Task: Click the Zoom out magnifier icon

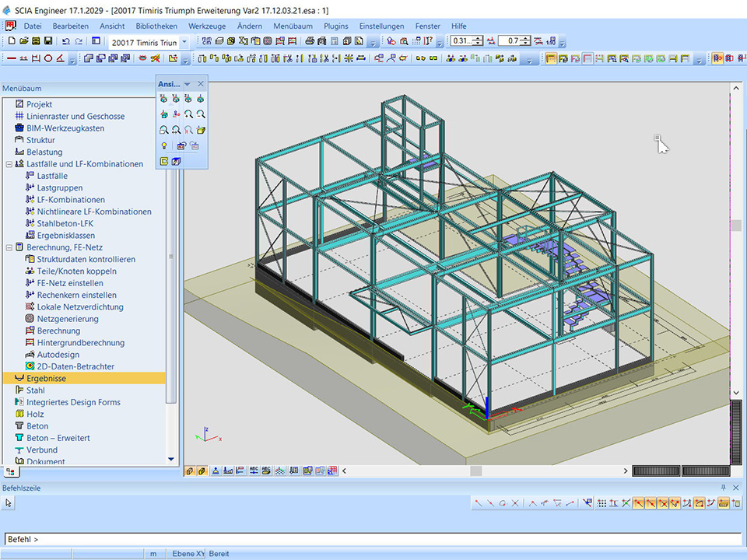Action: coord(201,114)
